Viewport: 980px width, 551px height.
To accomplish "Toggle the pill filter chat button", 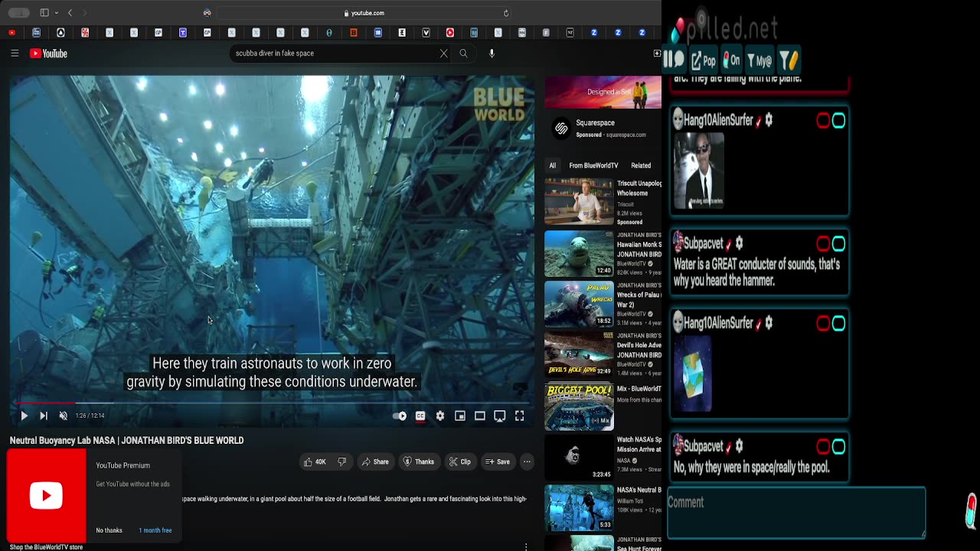I will tap(789, 60).
